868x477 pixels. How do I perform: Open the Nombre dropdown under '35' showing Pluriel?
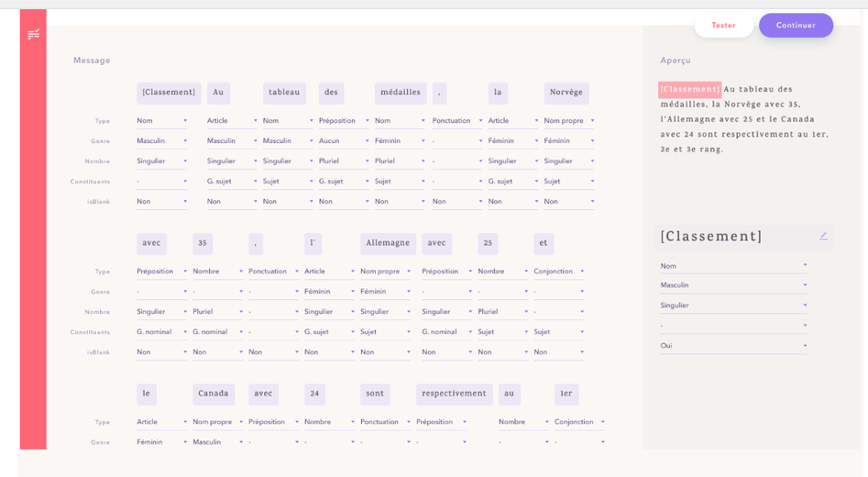point(218,312)
